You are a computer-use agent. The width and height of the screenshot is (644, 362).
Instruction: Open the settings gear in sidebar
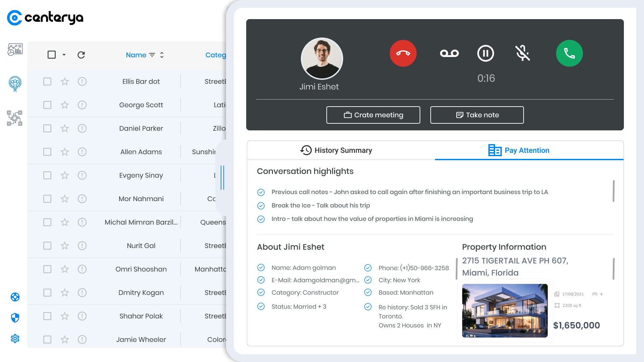[15, 339]
